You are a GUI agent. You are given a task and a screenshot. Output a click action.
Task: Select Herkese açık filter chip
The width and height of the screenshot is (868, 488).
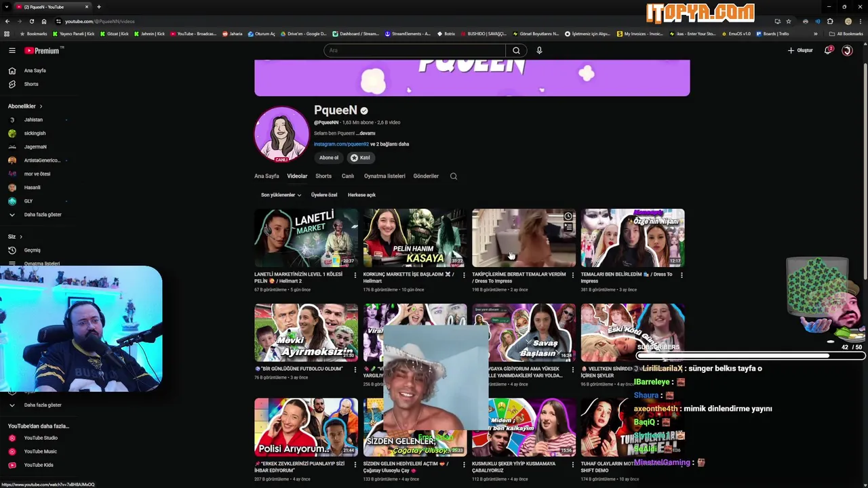[361, 195]
